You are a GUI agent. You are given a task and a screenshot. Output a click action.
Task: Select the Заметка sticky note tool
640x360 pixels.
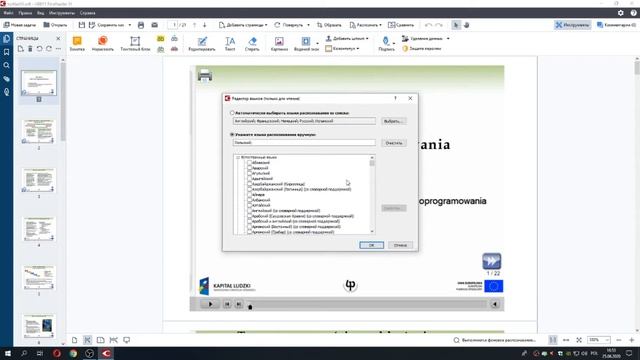pyautogui.click(x=77, y=43)
